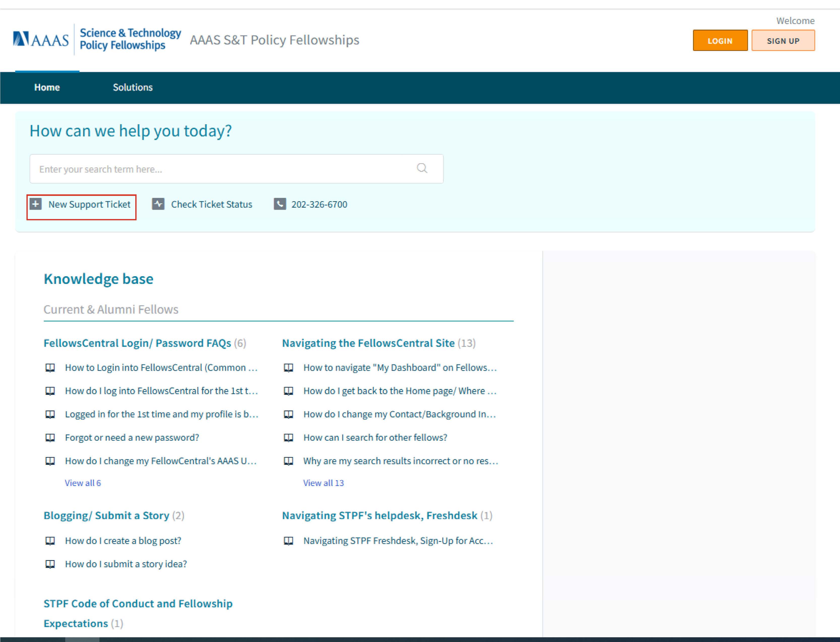The height and width of the screenshot is (642, 840).
Task: Click book icon next to 'Navigating STPF Freshdesk' article
Action: (288, 541)
